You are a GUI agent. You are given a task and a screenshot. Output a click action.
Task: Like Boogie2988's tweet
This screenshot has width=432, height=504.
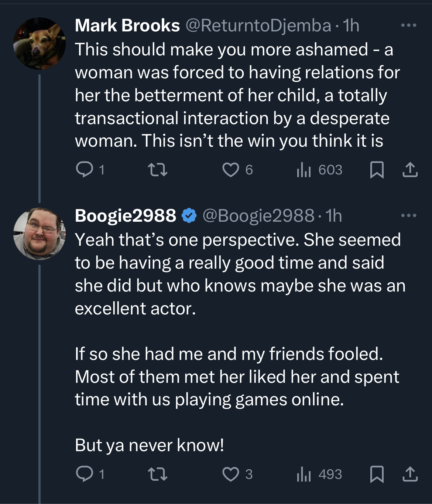231,474
